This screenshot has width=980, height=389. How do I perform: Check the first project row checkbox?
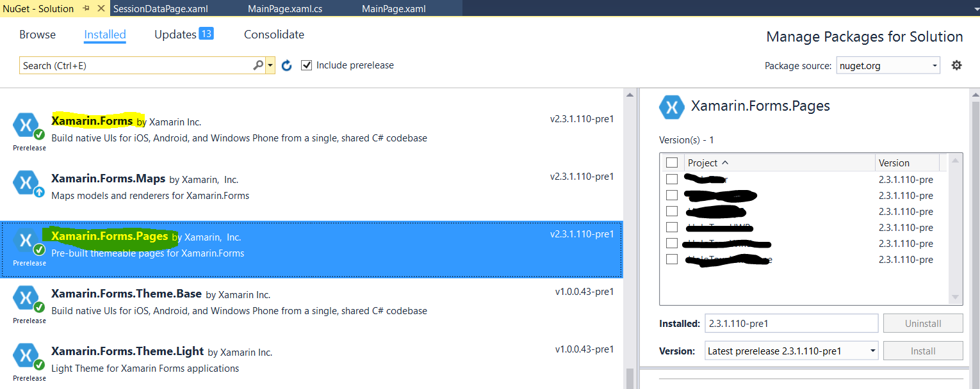click(x=671, y=179)
